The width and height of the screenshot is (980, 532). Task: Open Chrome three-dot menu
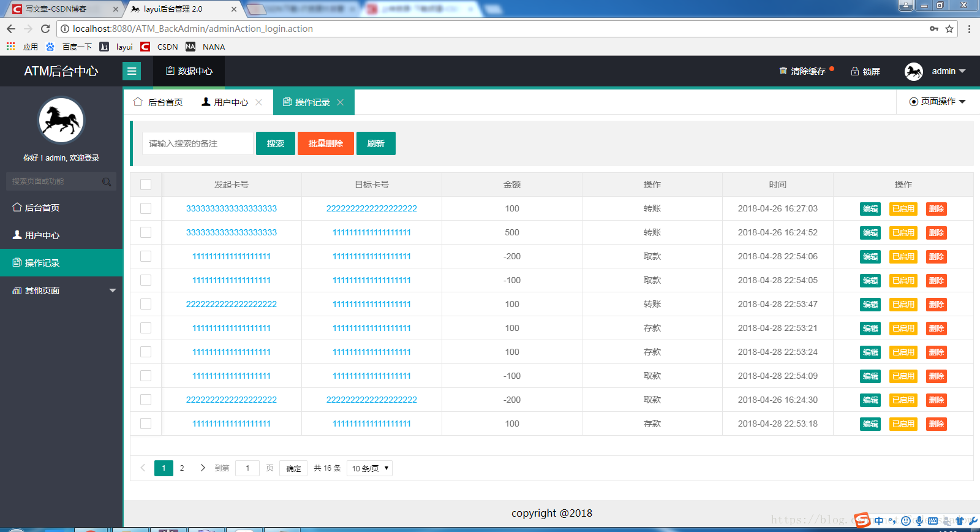pyautogui.click(x=969, y=29)
